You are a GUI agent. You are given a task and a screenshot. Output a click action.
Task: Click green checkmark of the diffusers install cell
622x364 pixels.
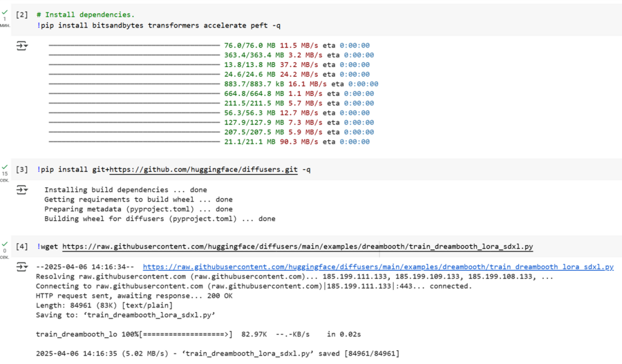pos(5,167)
